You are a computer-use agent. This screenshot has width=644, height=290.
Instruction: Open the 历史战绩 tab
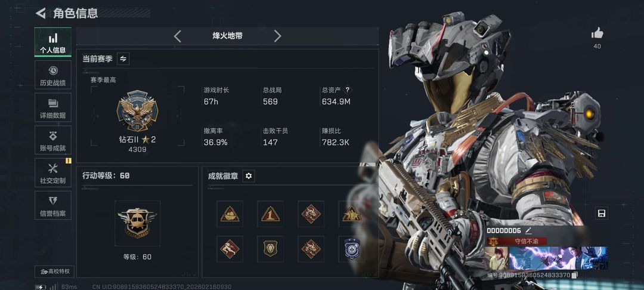tap(52, 75)
